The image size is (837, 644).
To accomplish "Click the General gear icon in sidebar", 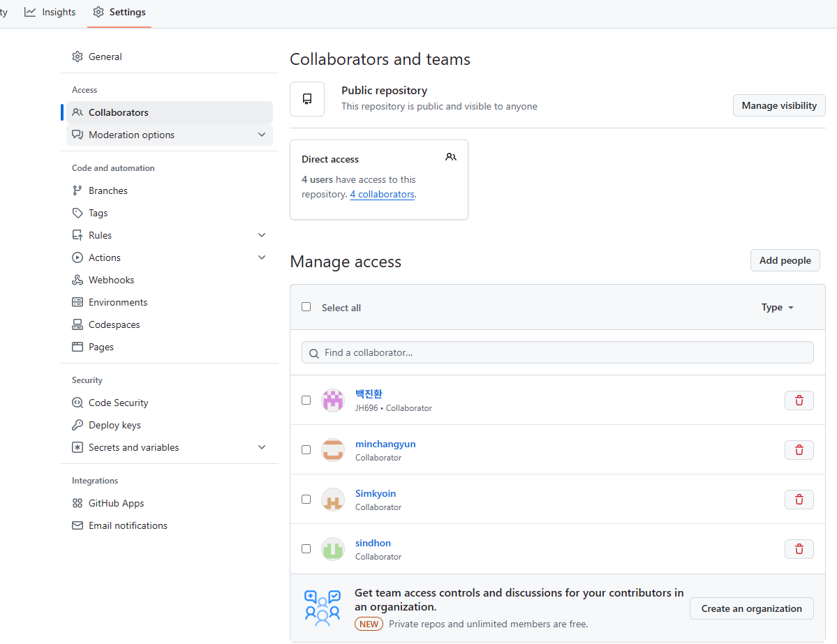I will tap(77, 57).
